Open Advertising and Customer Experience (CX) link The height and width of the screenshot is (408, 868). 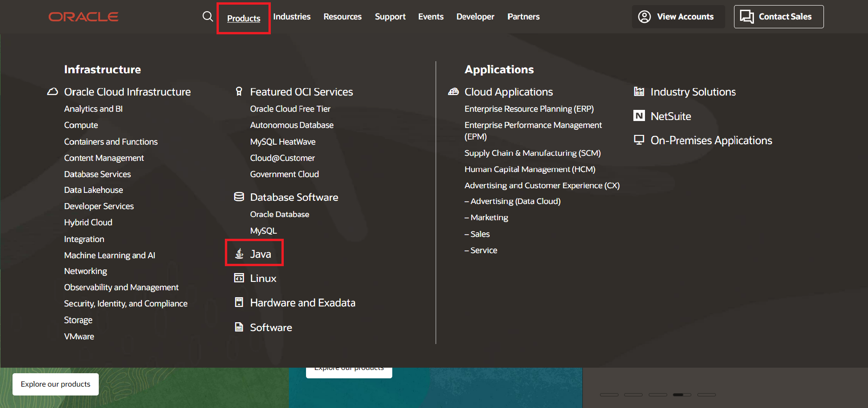coord(542,185)
